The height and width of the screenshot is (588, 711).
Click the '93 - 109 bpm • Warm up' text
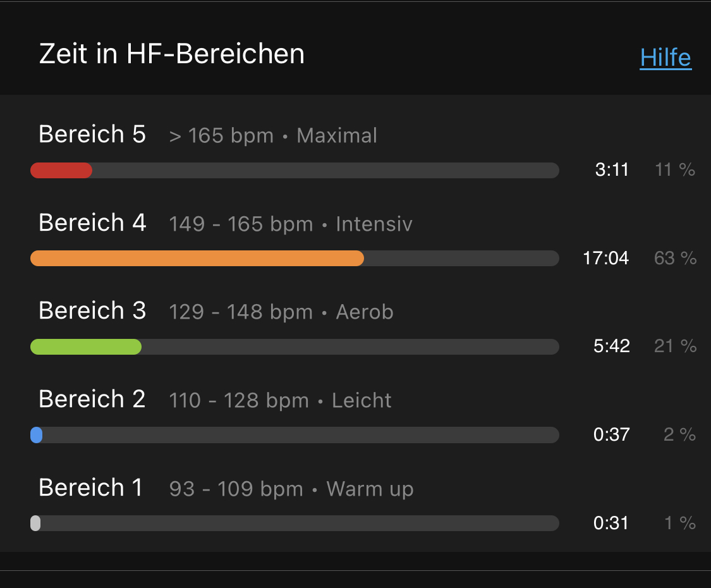(x=291, y=489)
